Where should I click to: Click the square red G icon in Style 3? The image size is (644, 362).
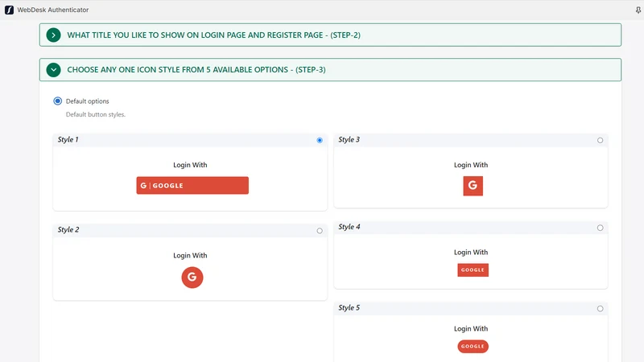point(473,186)
